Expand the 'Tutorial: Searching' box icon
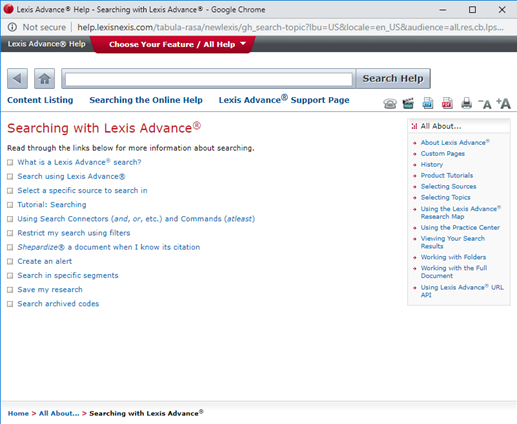 coord(10,205)
